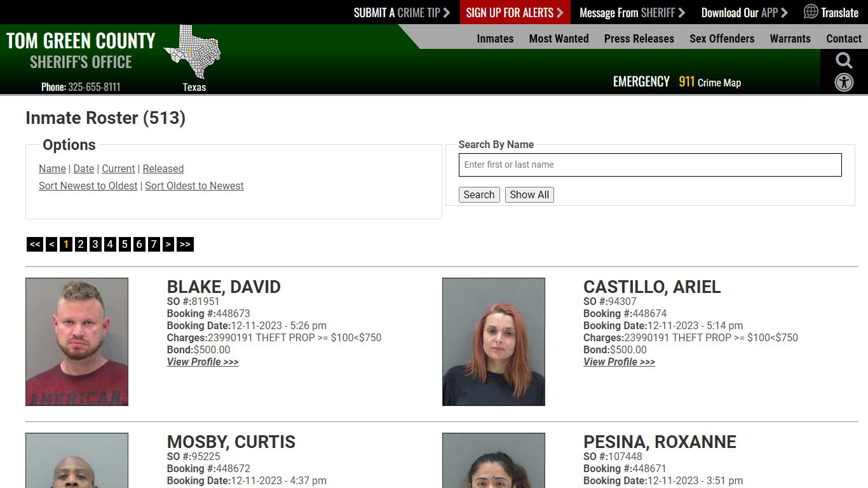
Task: Open Roxanne Pesina's mugshot photo
Action: pos(494,461)
